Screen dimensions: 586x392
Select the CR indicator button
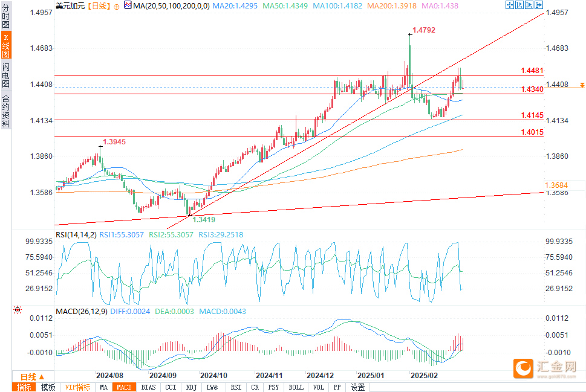255,387
